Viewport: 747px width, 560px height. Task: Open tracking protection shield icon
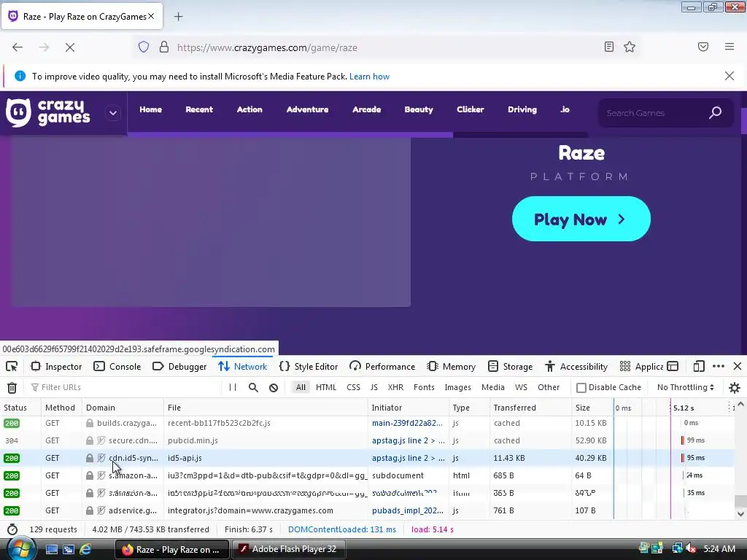pos(144,47)
